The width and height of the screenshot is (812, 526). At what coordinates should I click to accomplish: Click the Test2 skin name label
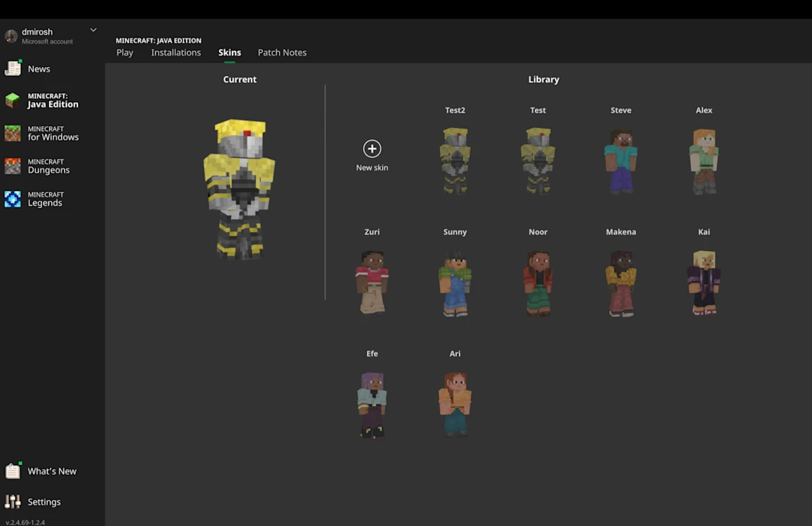(x=455, y=110)
